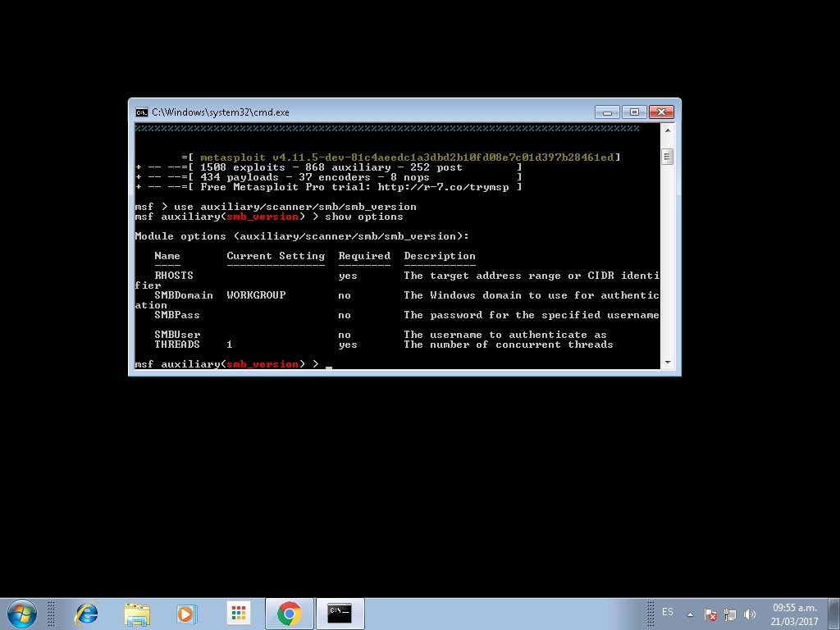Launch Windows Media Player from the taskbar
Viewport: 840px width, 630px height.
(x=187, y=613)
